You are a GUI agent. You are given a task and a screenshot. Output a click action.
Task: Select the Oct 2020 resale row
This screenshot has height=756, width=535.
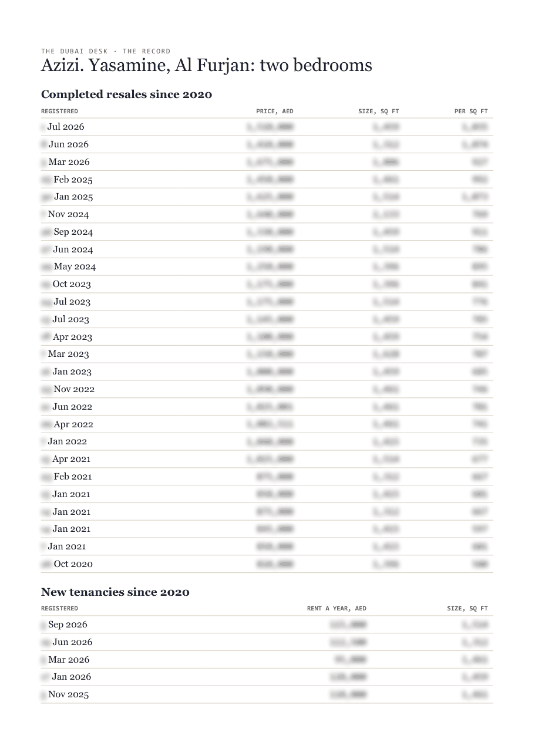(x=267, y=564)
